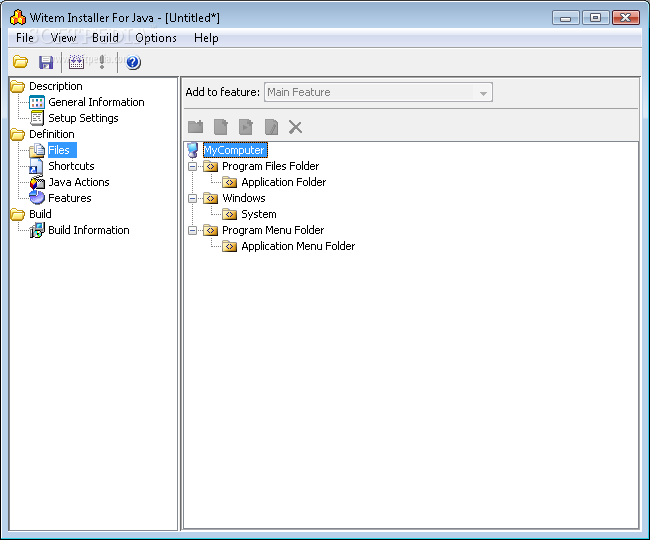Click the Shortcuts node icon
The image size is (650, 540).
pos(36,167)
